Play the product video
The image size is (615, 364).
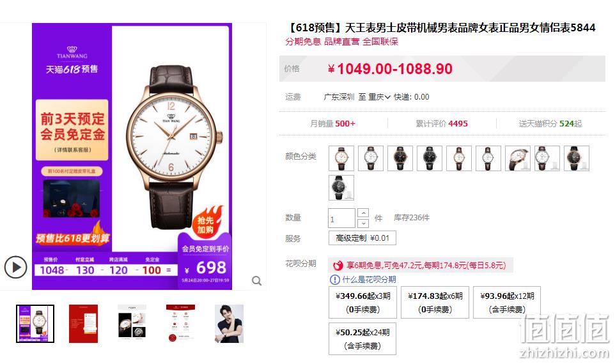tap(16, 267)
